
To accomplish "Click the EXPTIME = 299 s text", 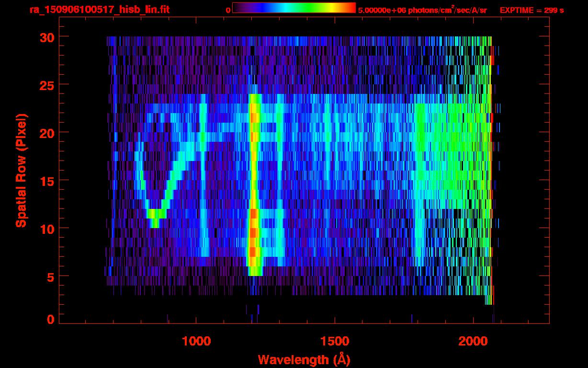I will point(531,10).
